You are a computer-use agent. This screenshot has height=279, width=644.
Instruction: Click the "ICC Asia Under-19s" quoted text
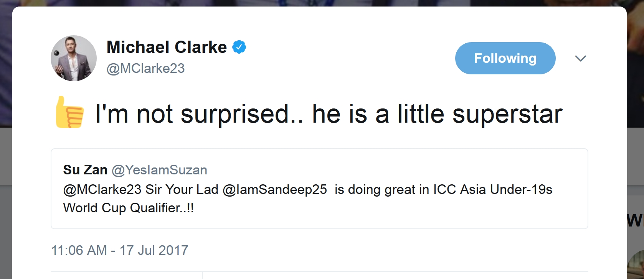click(493, 189)
